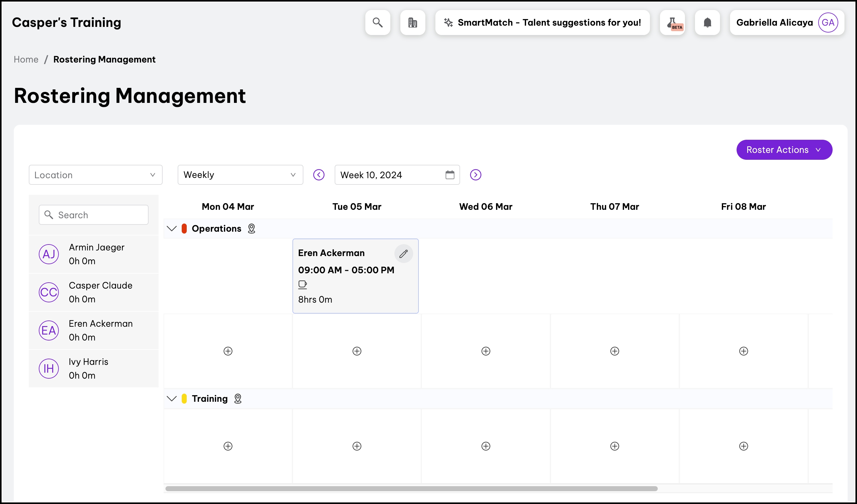Image resolution: width=857 pixels, height=504 pixels.
Task: Go to previous week arrow
Action: tap(319, 175)
